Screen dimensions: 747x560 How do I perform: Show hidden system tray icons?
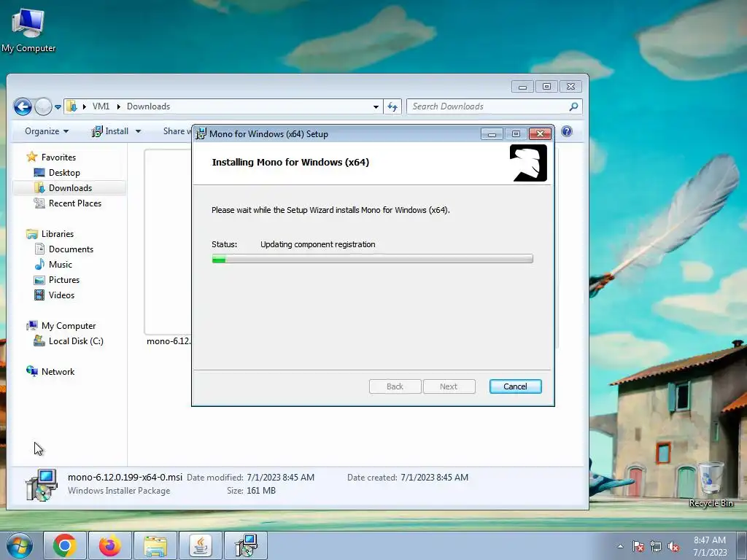[x=620, y=546]
